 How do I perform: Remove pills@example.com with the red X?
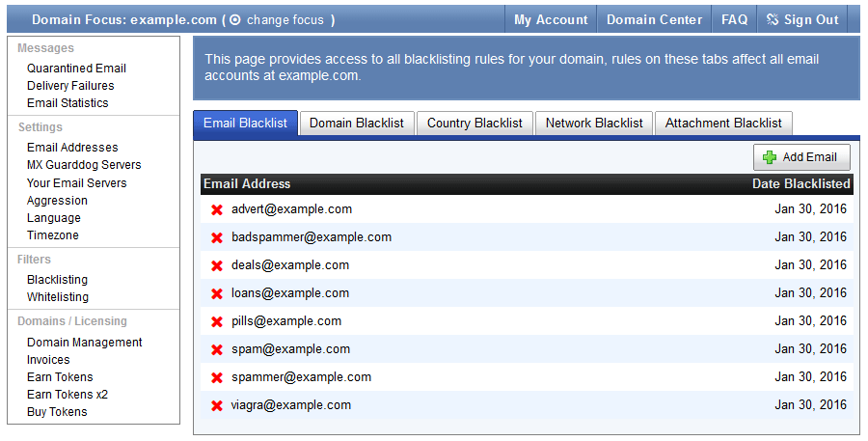tap(217, 321)
